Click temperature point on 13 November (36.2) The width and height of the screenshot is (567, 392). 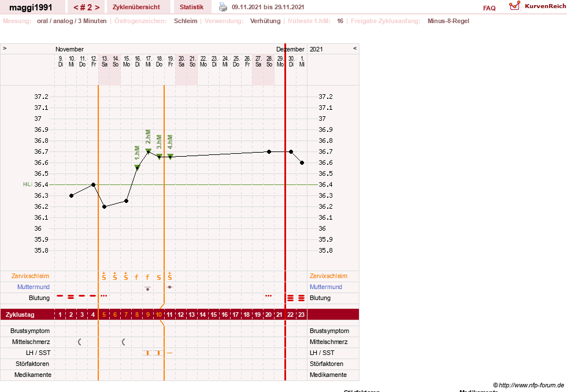click(x=104, y=207)
